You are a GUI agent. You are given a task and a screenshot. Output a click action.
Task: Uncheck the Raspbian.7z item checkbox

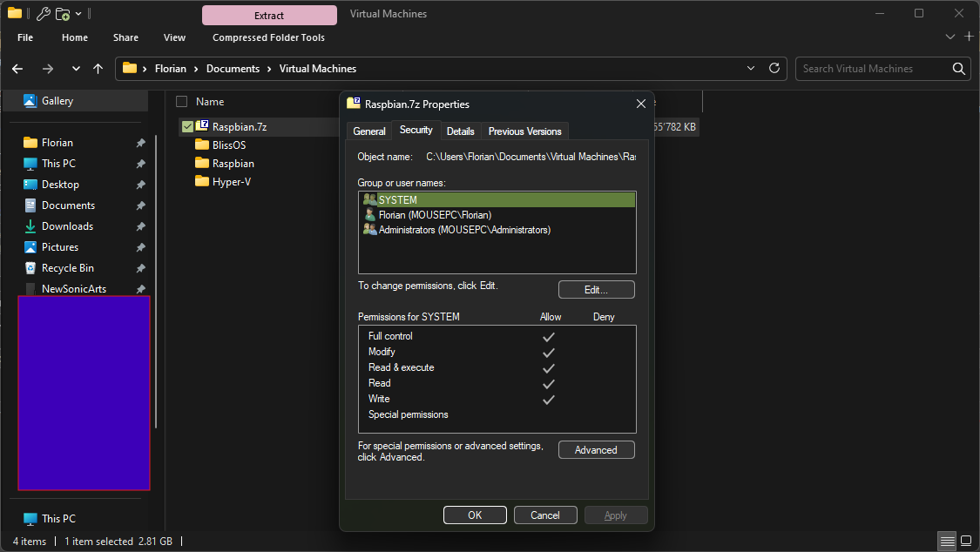pos(187,127)
